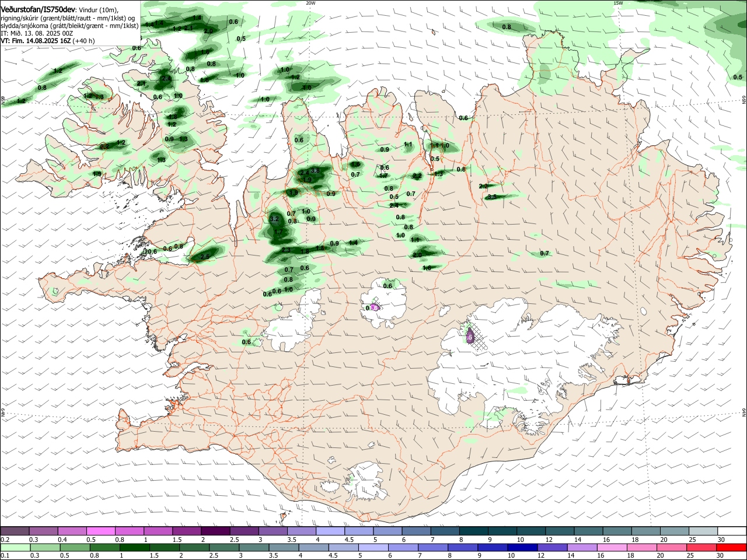Pick the rose red 20–25 swatch in lower legend row

[x=701, y=548]
